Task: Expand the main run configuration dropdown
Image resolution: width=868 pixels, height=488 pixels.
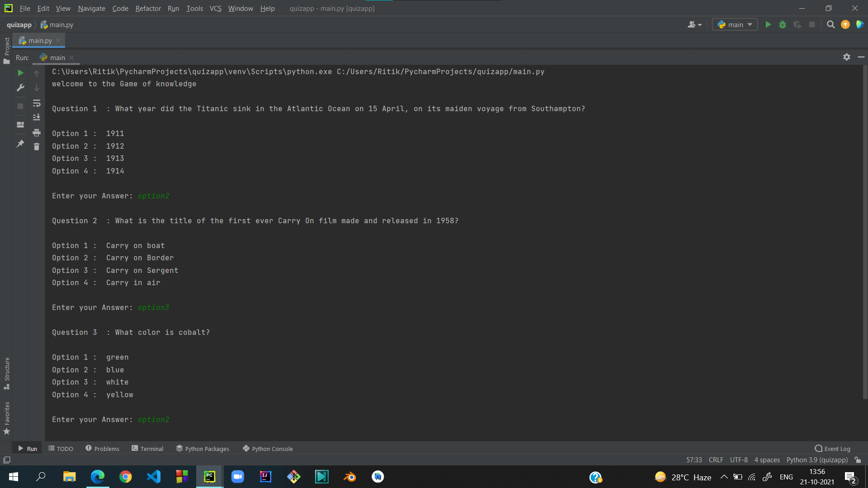Action: [735, 25]
